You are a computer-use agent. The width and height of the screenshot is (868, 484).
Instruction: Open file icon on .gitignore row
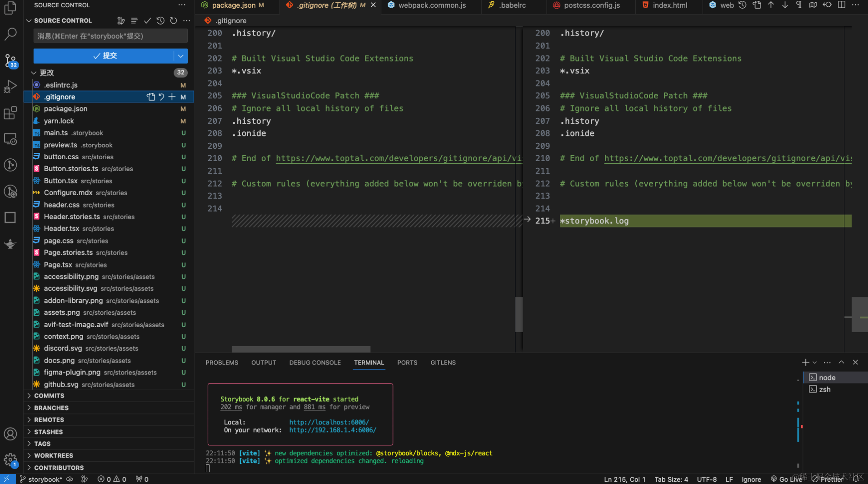[150, 96]
